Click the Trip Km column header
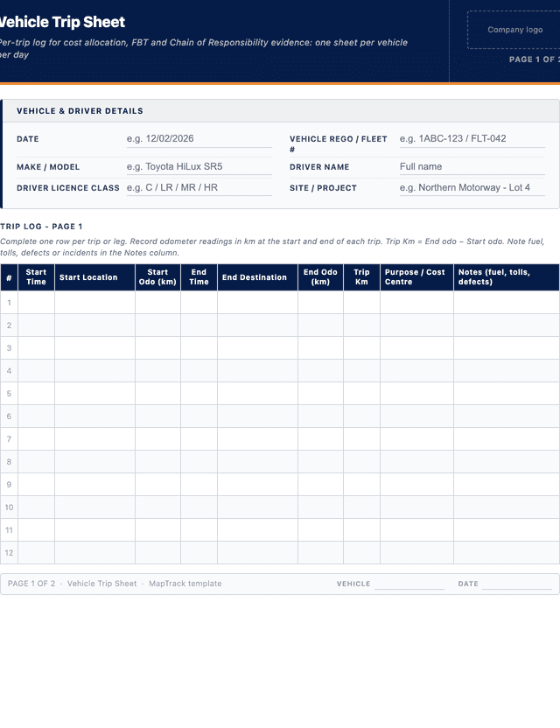Viewport: 560px width, 728px height. tap(361, 277)
